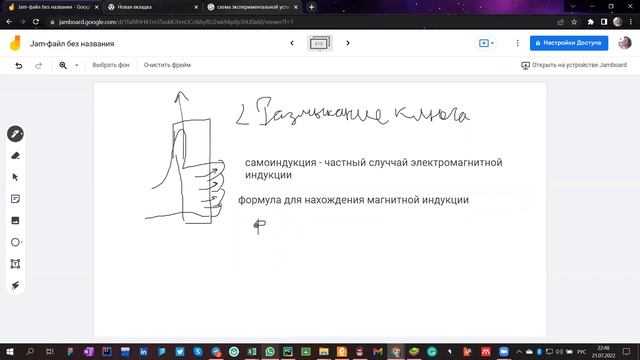This screenshot has width=640, height=360.
Task: Open LinkedIn from the taskbar
Action: point(144,351)
